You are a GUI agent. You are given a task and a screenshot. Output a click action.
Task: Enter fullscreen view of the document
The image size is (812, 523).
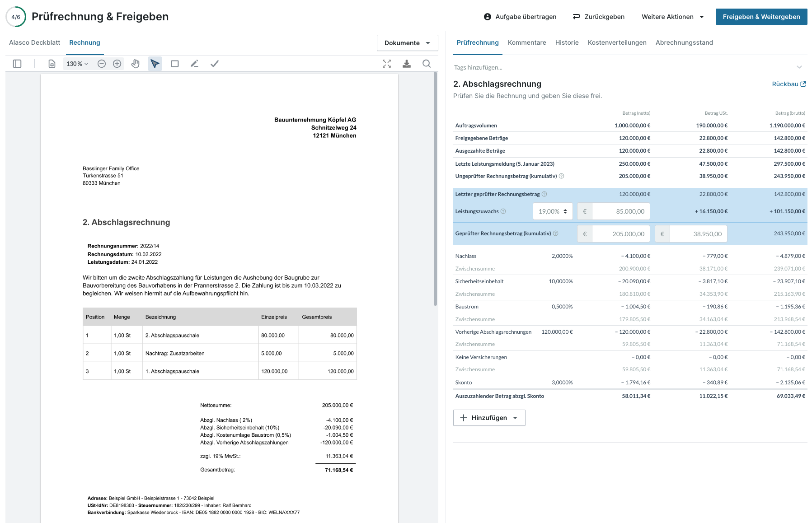coord(387,64)
